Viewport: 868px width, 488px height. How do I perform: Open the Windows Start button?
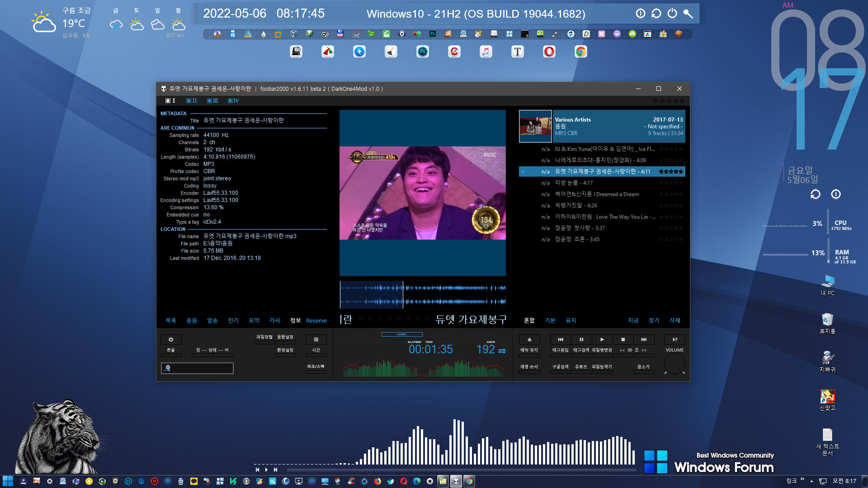pyautogui.click(x=8, y=481)
